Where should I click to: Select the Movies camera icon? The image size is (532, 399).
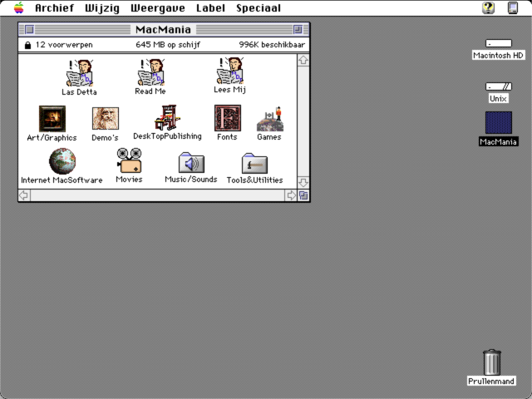point(130,160)
